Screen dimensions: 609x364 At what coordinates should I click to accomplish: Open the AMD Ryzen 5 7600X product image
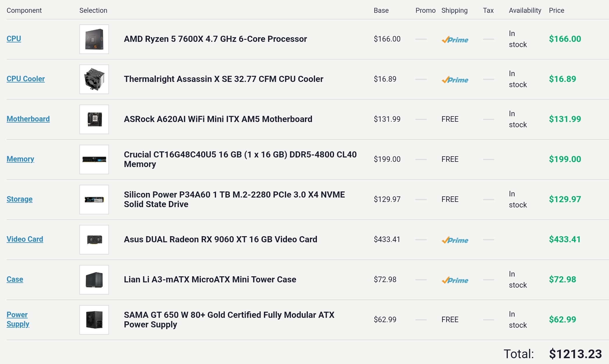tap(94, 39)
